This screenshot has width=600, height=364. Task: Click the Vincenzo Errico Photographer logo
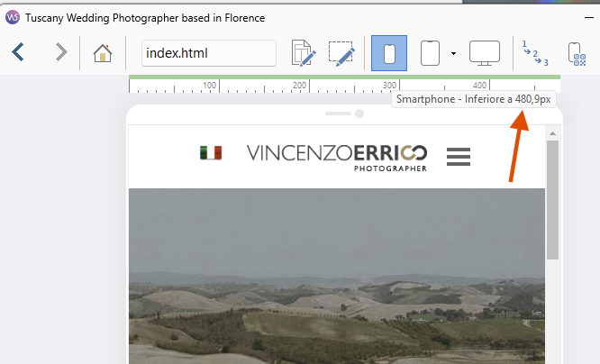[x=337, y=156]
